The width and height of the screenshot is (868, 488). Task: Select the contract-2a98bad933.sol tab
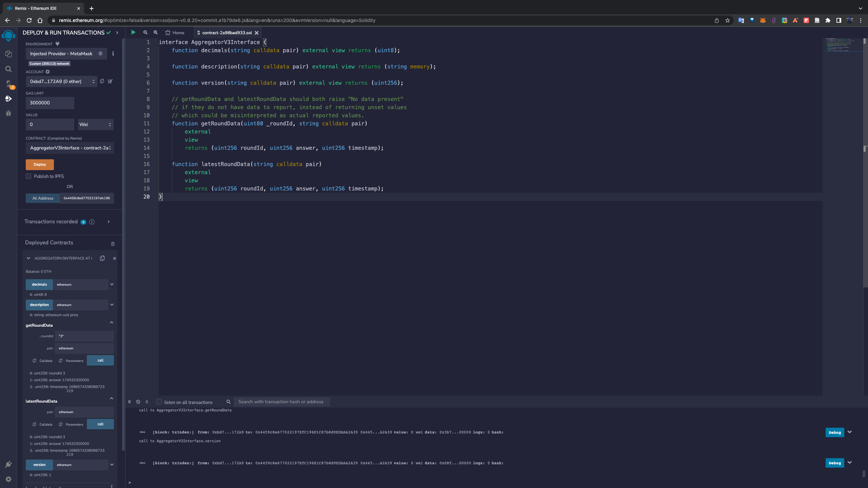click(226, 33)
